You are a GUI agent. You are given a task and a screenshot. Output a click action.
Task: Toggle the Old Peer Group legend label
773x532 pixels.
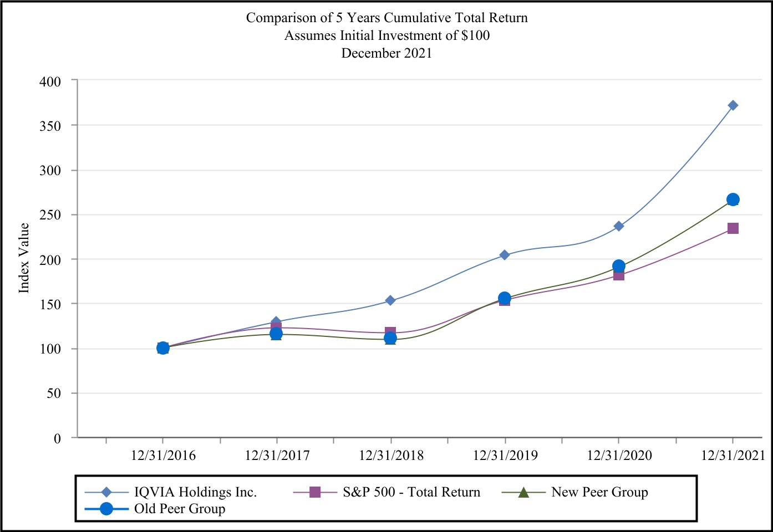[180, 509]
